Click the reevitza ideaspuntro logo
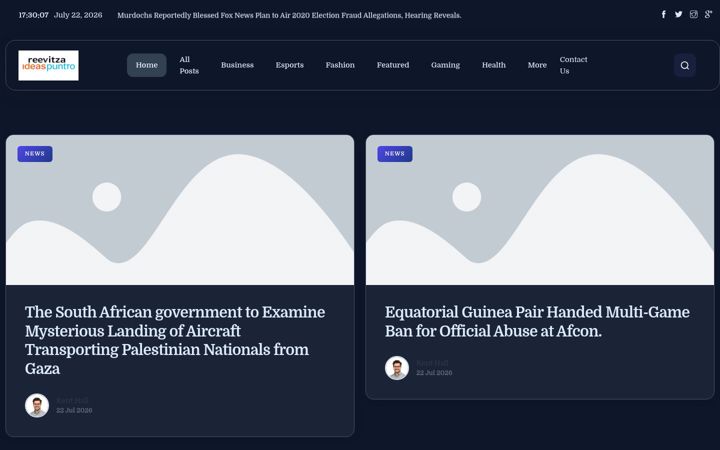The height and width of the screenshot is (450, 720). pos(48,65)
